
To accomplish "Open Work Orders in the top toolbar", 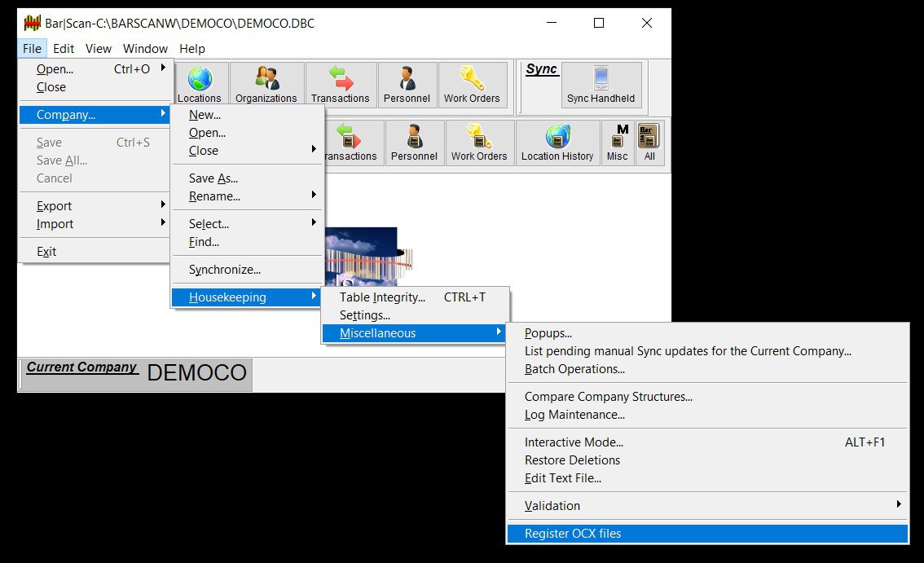I will click(x=472, y=85).
